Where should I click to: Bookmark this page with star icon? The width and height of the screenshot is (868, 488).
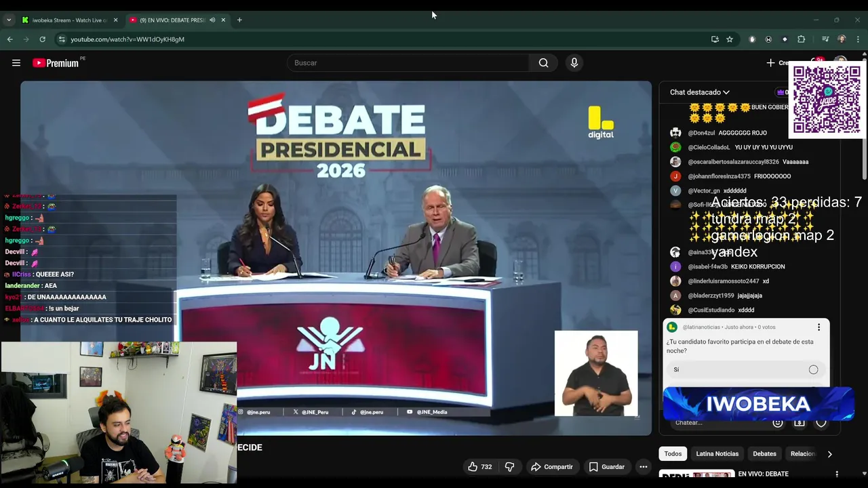click(730, 39)
